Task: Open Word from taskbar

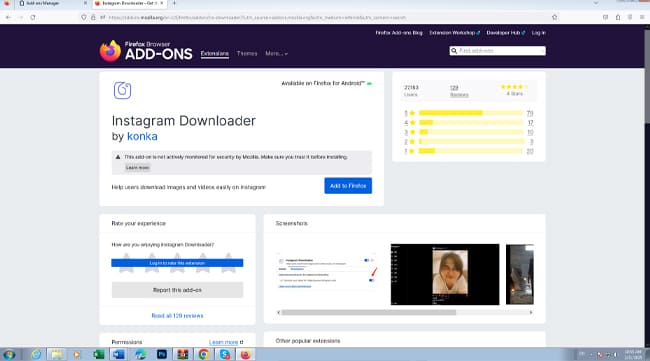Action: click(119, 354)
